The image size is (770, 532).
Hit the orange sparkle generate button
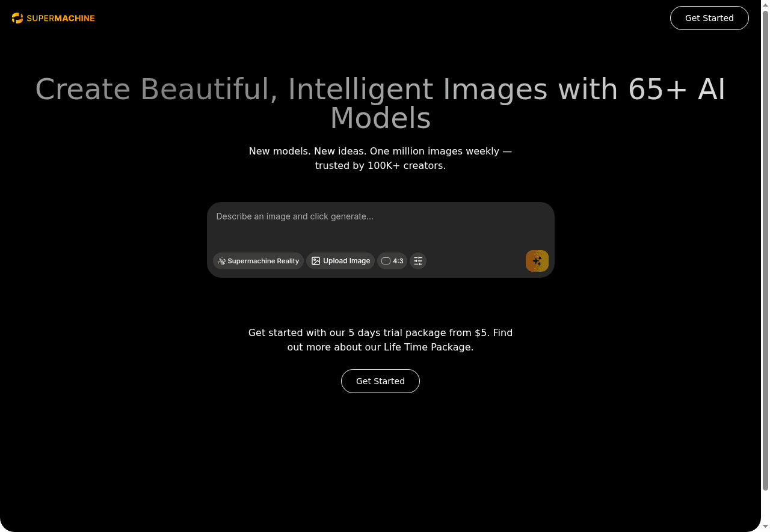[537, 261]
